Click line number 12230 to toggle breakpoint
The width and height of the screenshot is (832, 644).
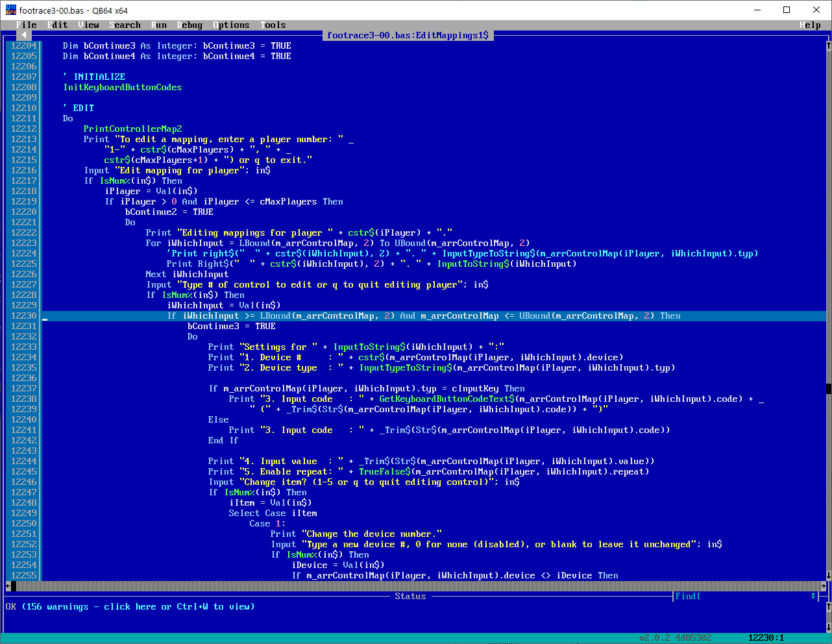pyautogui.click(x=23, y=316)
